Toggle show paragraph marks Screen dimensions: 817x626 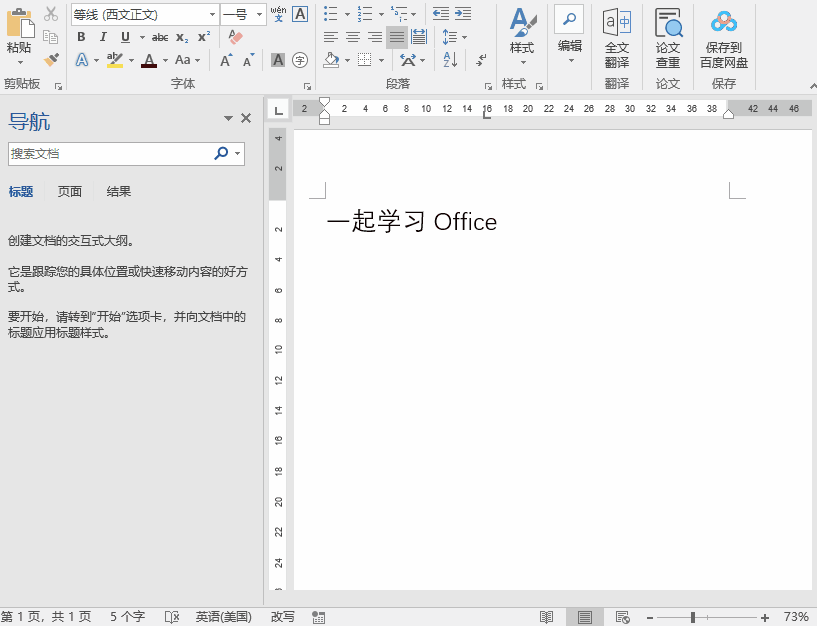click(481, 60)
